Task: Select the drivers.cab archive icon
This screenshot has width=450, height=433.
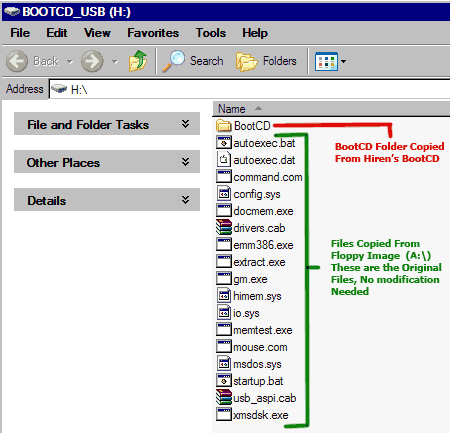Action: coord(224,228)
